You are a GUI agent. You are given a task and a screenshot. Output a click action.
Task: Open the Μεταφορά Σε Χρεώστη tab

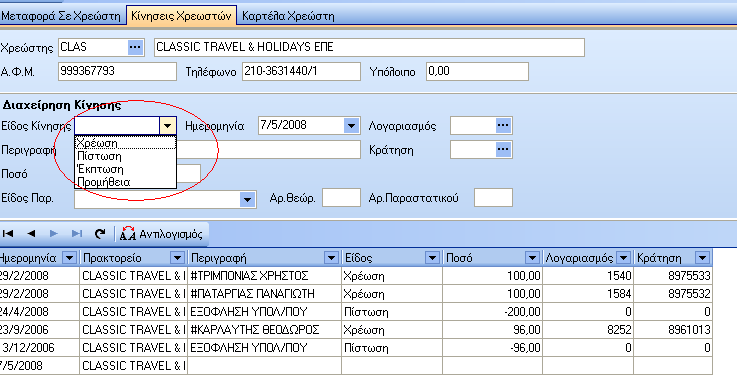[61, 16]
